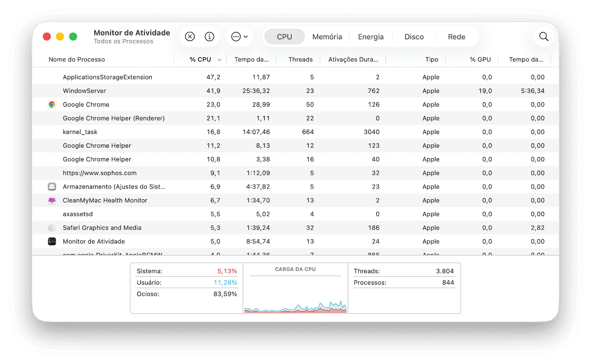Switch to the CPU tab
The height and width of the screenshot is (364, 591).
coord(284,37)
